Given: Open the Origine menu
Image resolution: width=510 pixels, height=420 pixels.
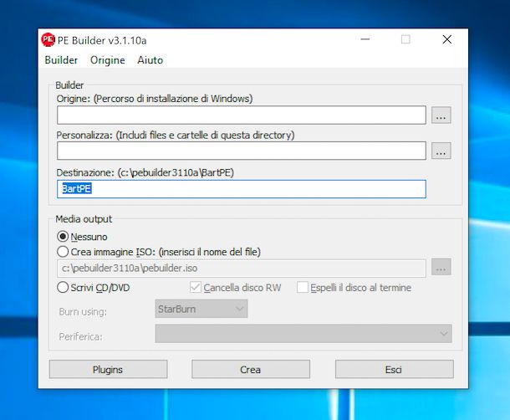Looking at the screenshot, I should (107, 60).
